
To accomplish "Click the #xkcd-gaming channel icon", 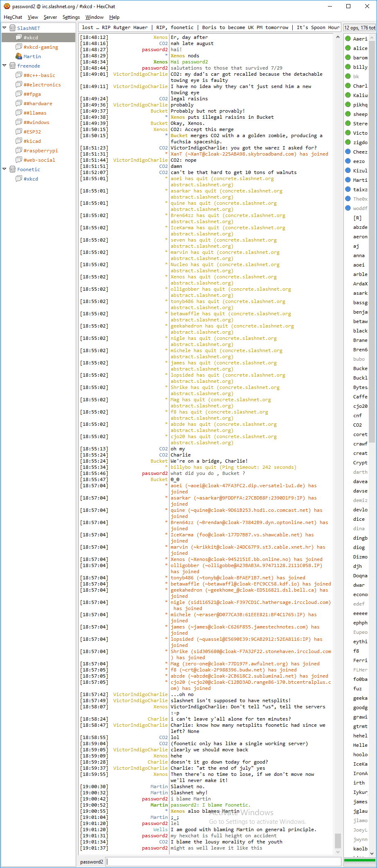I will coord(19,47).
